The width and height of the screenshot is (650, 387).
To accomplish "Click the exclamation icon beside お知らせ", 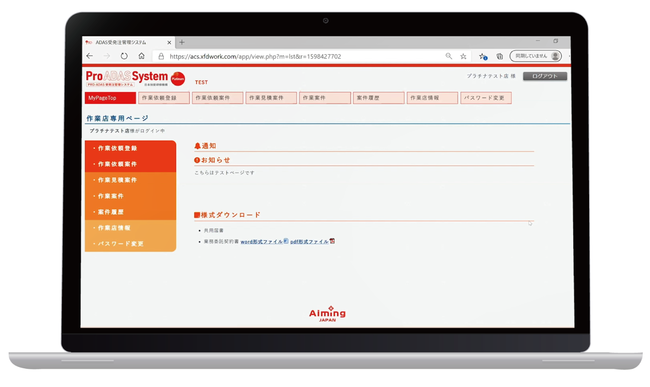I will point(197,160).
